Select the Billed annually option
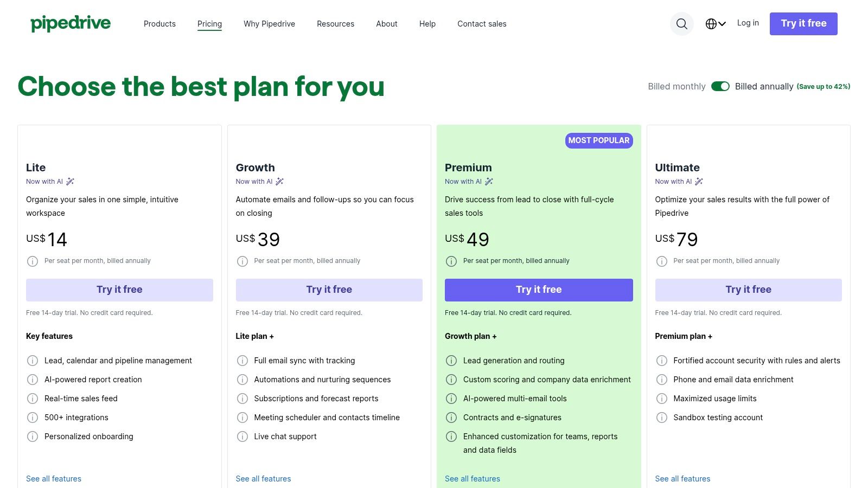 [764, 86]
